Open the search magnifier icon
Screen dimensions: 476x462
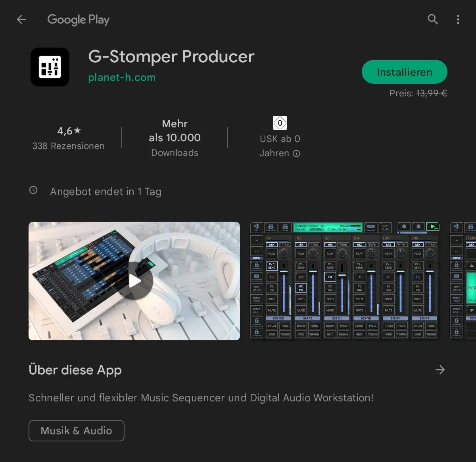(433, 19)
